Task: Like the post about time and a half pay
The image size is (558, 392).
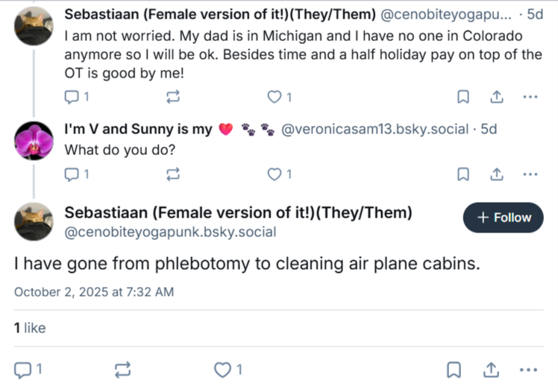Action: (x=279, y=97)
